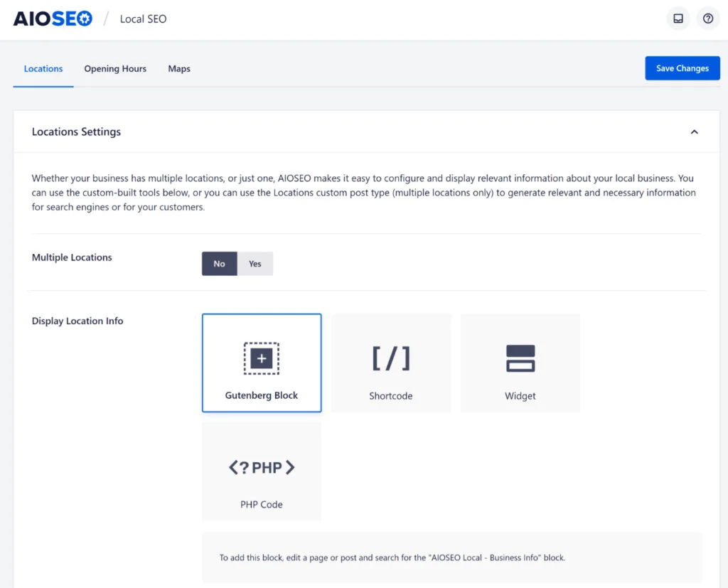This screenshot has height=588, width=728.
Task: Click the Local SEO breadcrumb text
Action: pyautogui.click(x=143, y=19)
